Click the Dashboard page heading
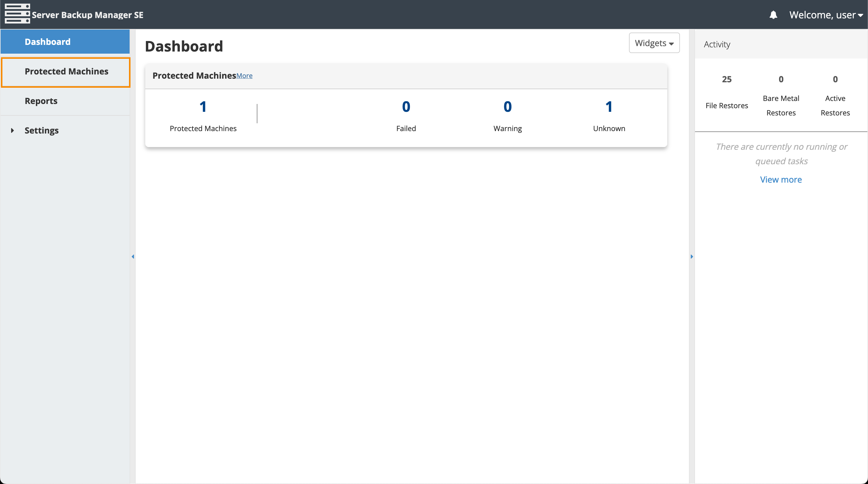This screenshot has width=868, height=484. pos(184,46)
